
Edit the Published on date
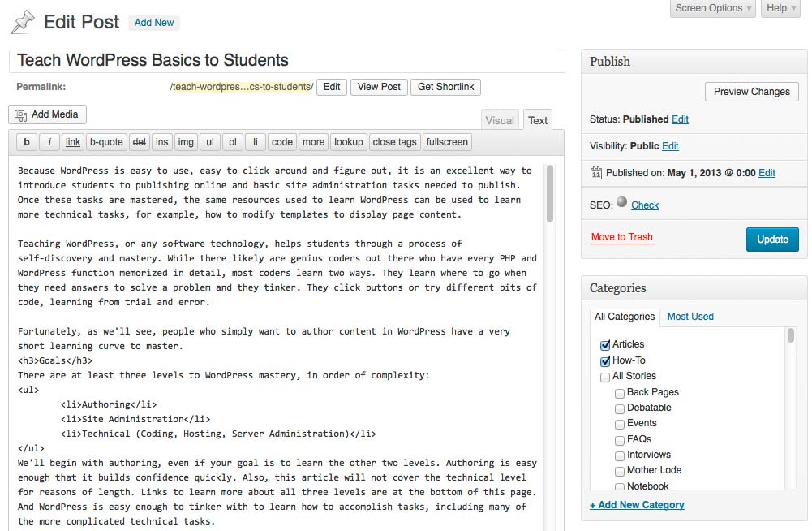pyautogui.click(x=767, y=173)
